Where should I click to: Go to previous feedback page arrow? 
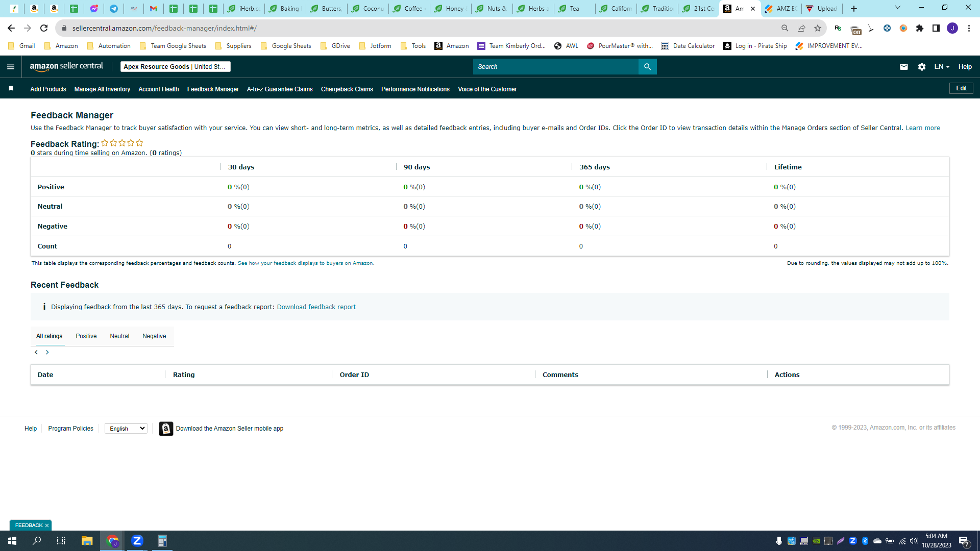(36, 352)
